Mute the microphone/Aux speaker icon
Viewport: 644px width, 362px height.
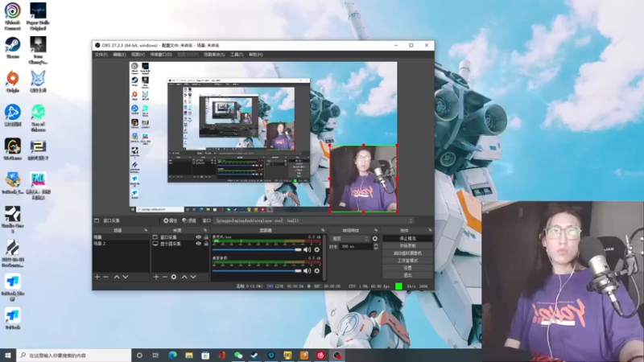(306, 249)
